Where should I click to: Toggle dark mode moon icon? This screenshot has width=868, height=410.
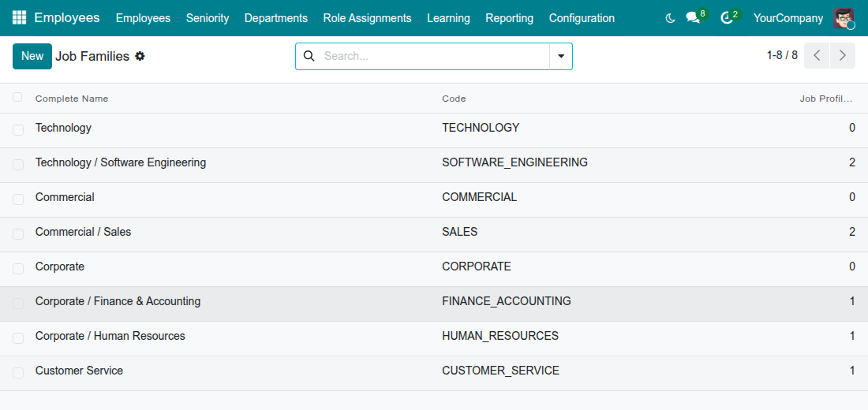pyautogui.click(x=670, y=18)
